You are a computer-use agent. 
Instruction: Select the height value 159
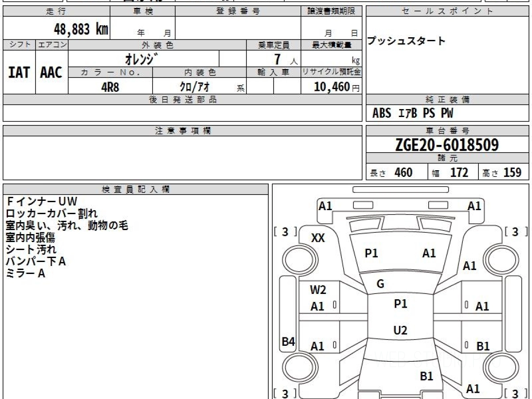[513, 172]
